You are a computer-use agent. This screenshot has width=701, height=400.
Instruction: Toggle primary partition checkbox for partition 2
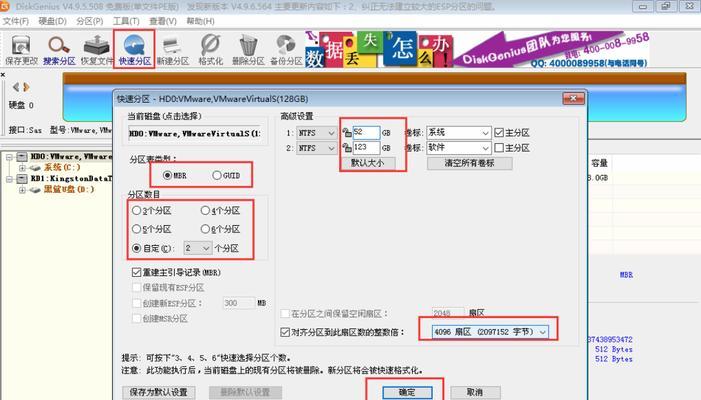[499, 147]
